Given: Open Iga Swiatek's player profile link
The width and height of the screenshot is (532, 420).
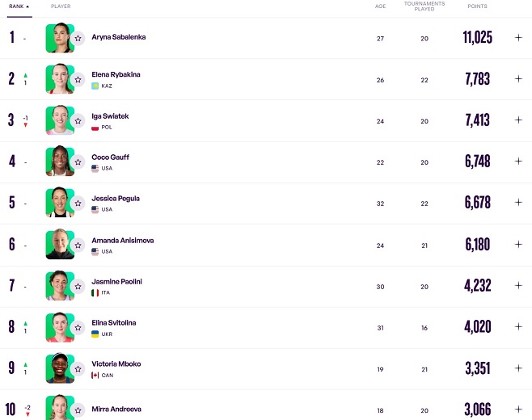Looking at the screenshot, I should pyautogui.click(x=110, y=116).
